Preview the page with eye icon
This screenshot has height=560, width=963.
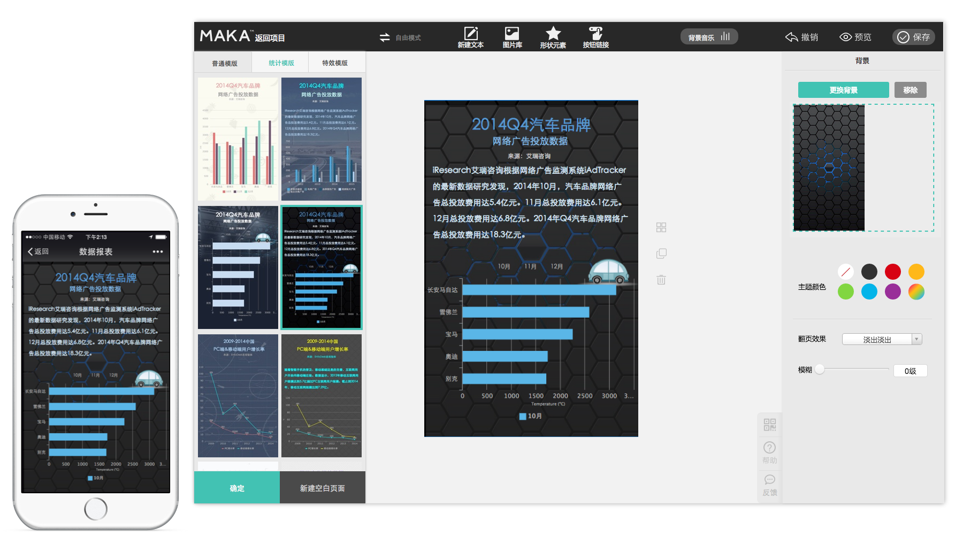(855, 37)
